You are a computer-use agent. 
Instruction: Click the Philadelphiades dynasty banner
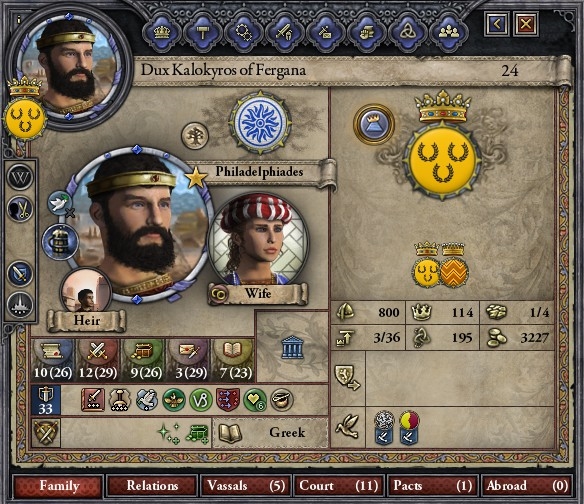click(260, 172)
